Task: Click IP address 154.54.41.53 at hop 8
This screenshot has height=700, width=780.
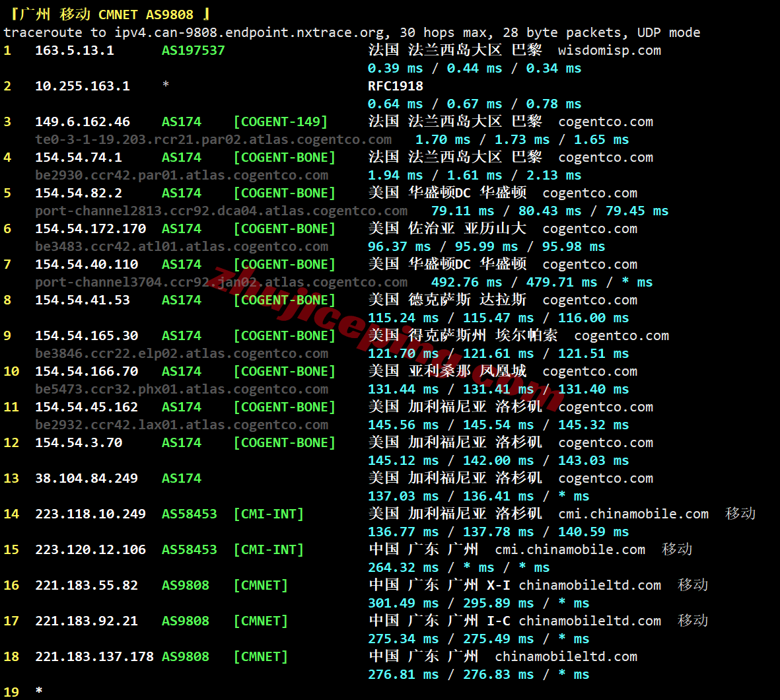Action: [x=82, y=300]
